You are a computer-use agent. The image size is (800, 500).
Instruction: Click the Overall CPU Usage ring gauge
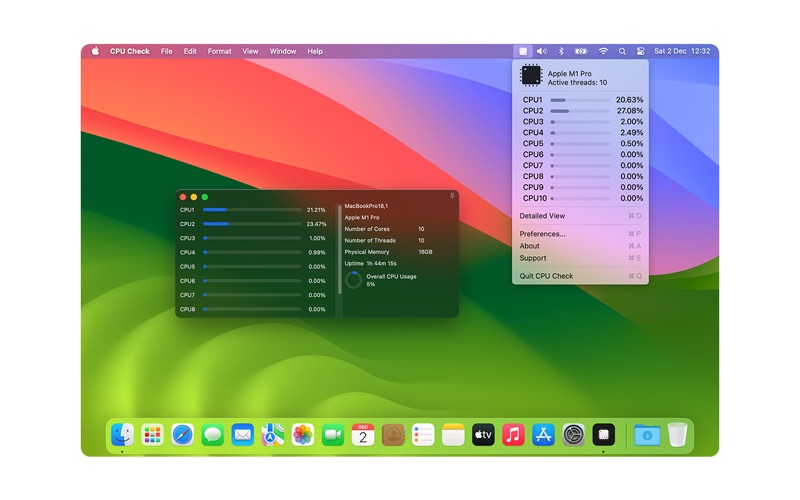[x=353, y=280]
